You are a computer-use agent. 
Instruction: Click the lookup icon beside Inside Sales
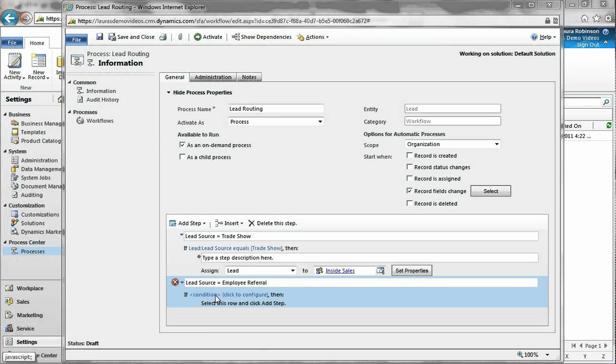[380, 270]
